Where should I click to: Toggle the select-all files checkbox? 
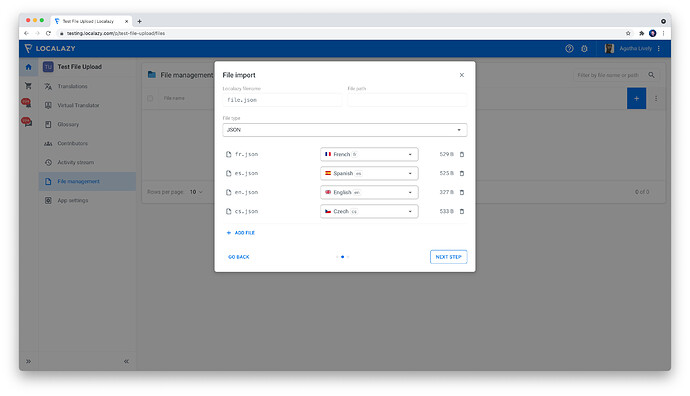[150, 98]
